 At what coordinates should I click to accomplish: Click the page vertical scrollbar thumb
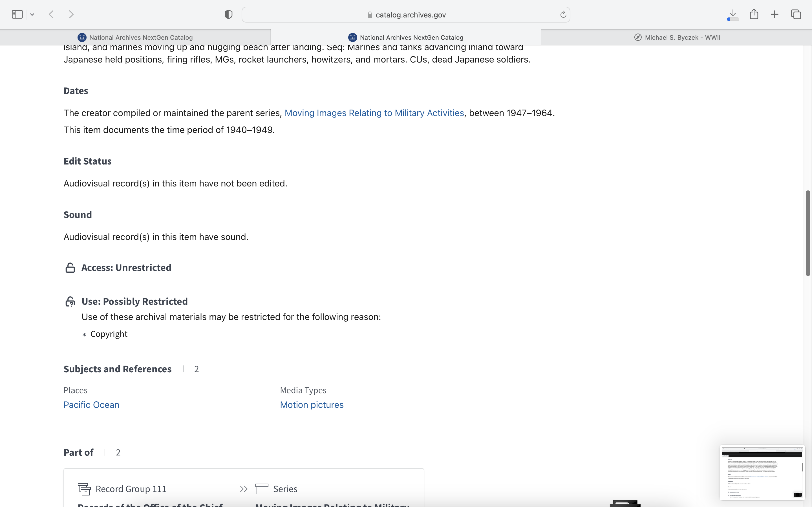[808, 233]
